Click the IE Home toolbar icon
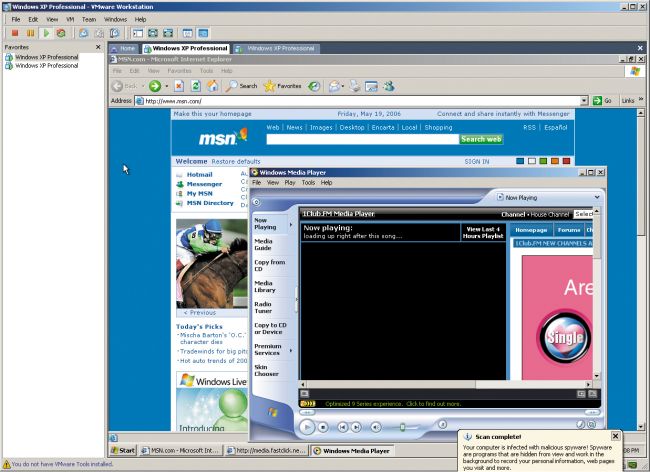 point(213,86)
